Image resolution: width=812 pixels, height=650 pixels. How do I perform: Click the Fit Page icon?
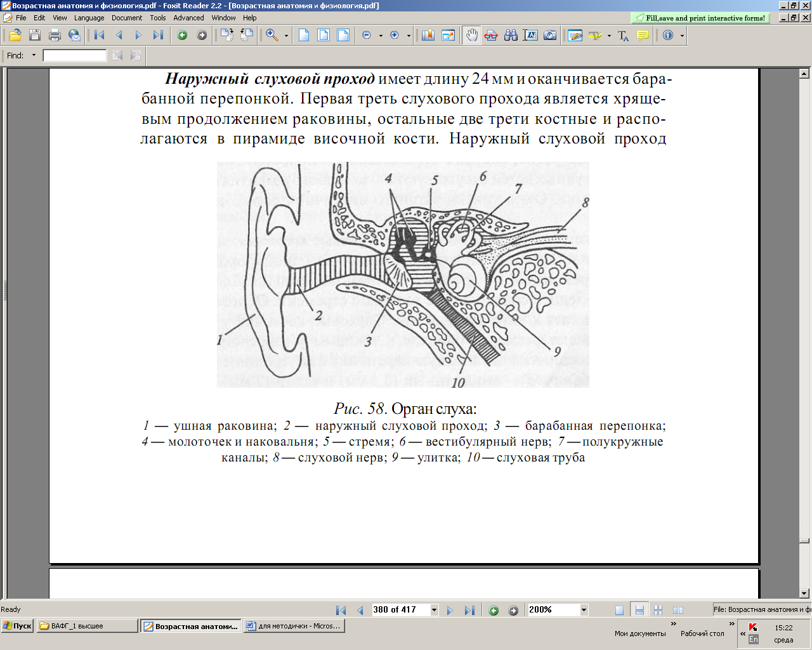pos(324,36)
